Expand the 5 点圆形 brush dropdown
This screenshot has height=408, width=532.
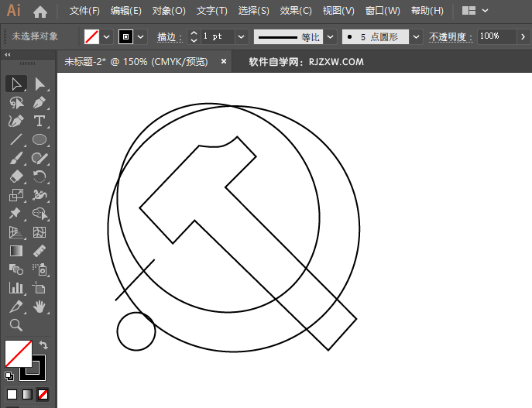(x=416, y=36)
